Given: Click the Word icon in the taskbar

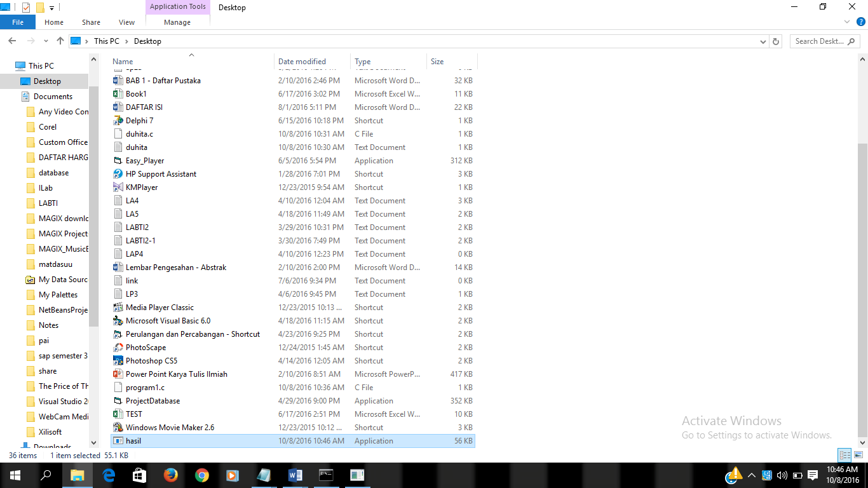Looking at the screenshot, I should coord(295,475).
